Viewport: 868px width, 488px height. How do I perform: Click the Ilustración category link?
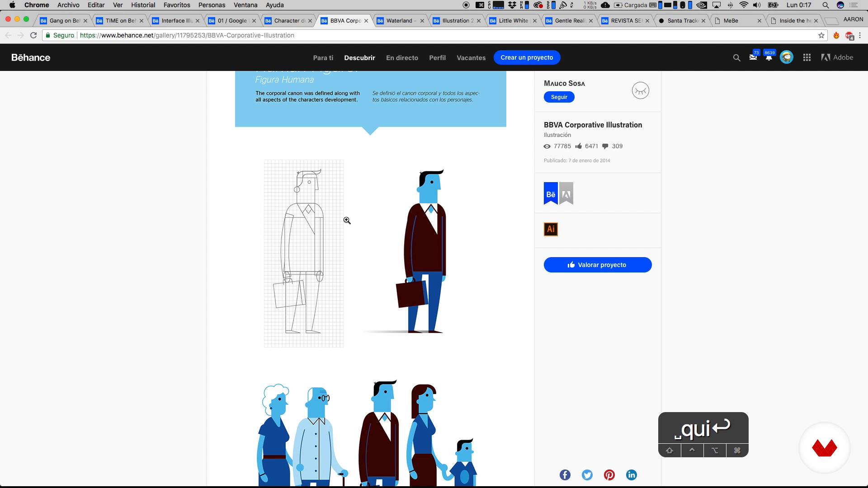pos(557,135)
